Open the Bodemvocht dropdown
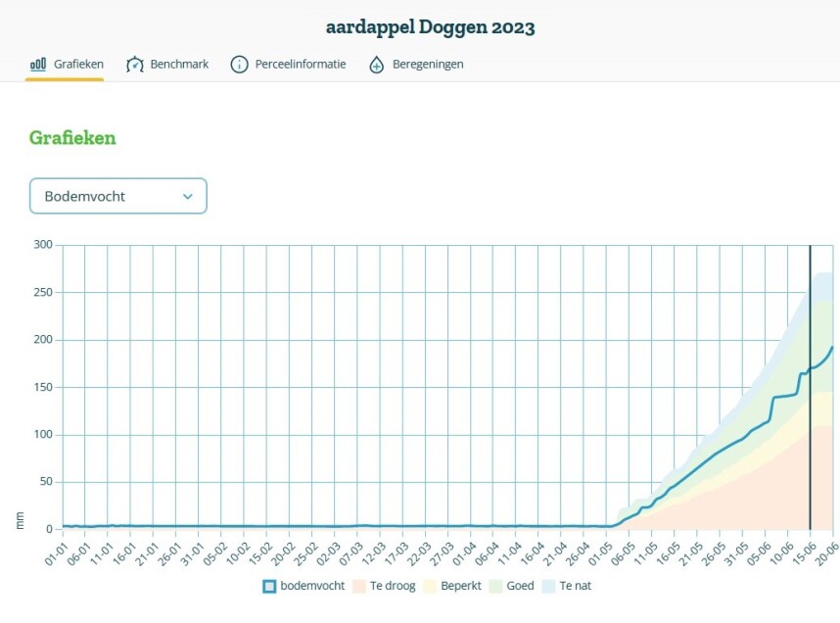 pos(117,196)
